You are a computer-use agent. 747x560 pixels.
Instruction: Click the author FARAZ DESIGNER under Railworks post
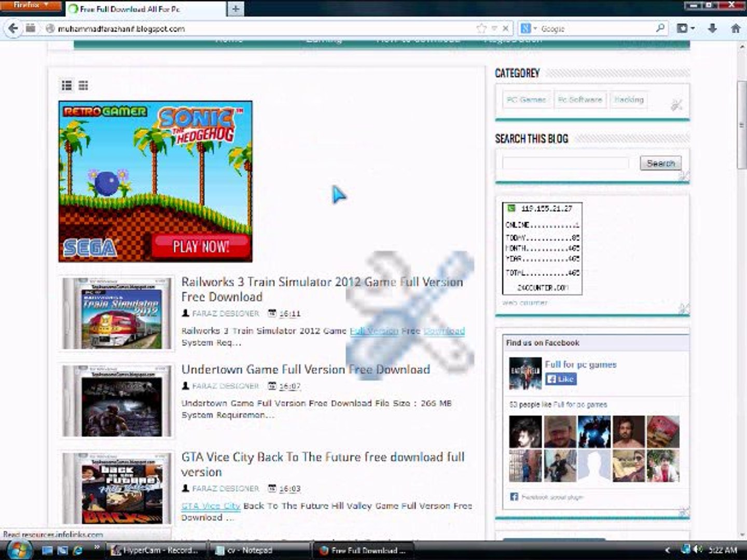[x=225, y=314]
